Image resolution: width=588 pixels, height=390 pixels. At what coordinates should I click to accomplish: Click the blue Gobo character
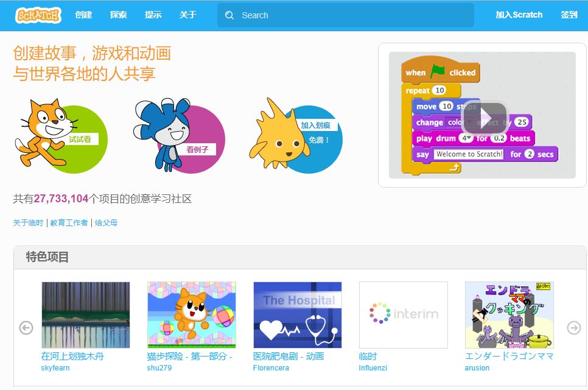[x=163, y=134]
